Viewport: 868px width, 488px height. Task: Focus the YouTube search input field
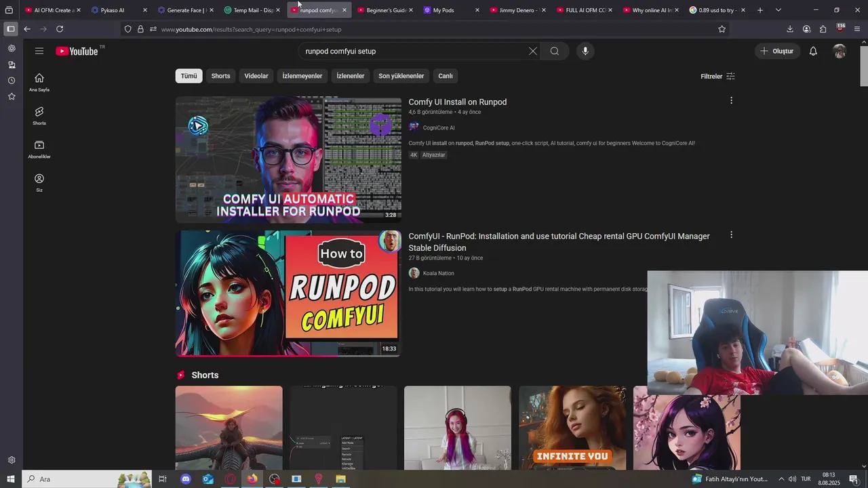[414, 51]
